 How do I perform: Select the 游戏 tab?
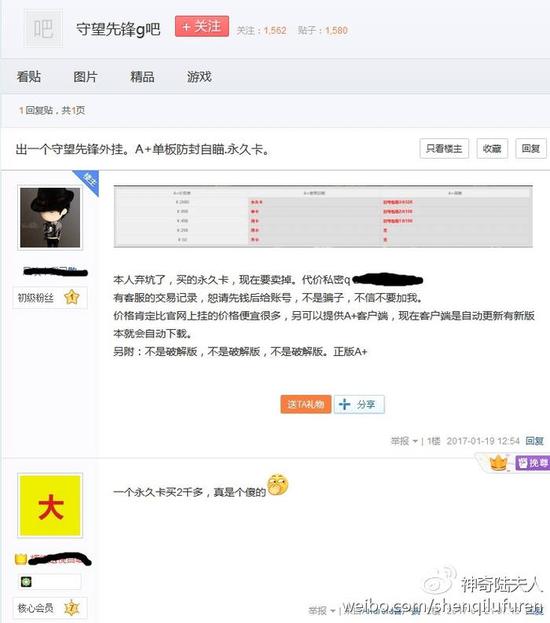click(x=199, y=76)
